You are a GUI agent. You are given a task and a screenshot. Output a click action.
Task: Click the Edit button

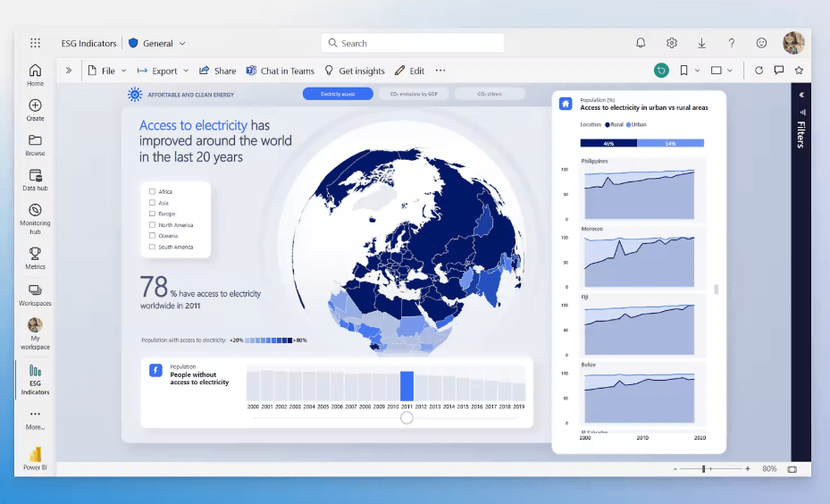(410, 71)
